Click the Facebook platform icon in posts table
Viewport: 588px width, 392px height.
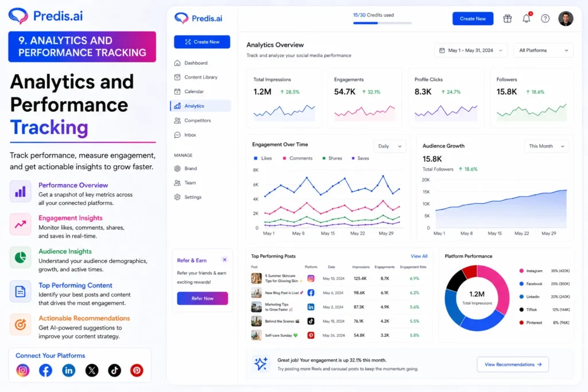pos(311,293)
